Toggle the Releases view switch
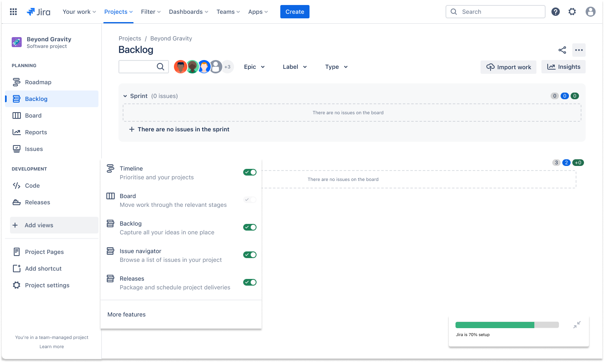 pyautogui.click(x=250, y=282)
